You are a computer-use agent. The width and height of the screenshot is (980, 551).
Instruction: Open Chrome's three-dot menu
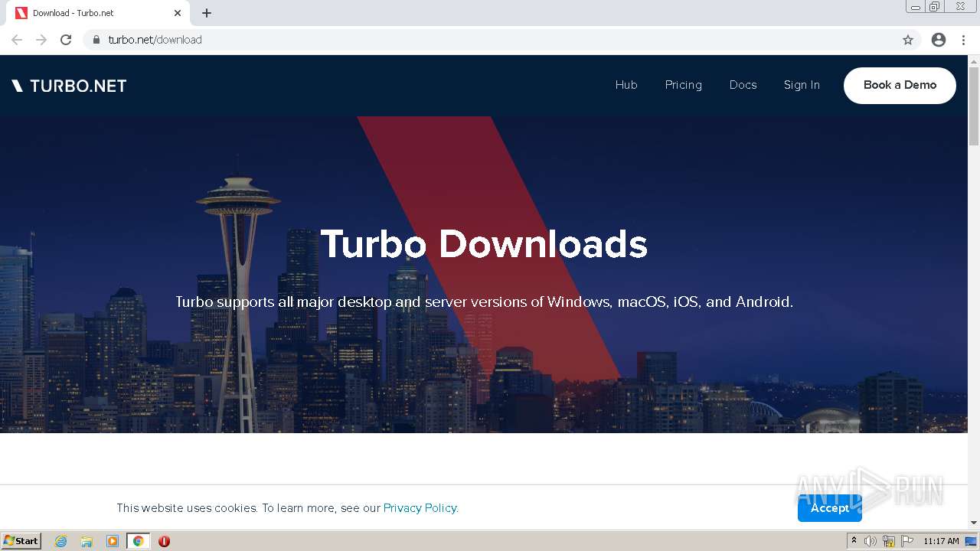[x=964, y=40]
